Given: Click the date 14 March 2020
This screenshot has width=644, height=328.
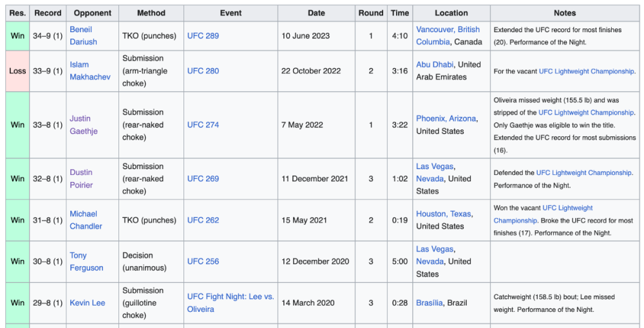Looking at the screenshot, I should (x=308, y=303).
